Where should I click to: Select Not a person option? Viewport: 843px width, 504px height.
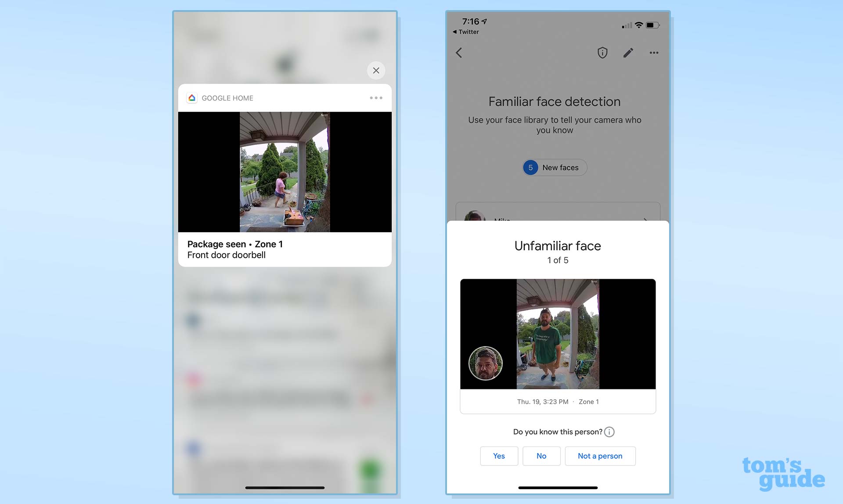click(599, 455)
